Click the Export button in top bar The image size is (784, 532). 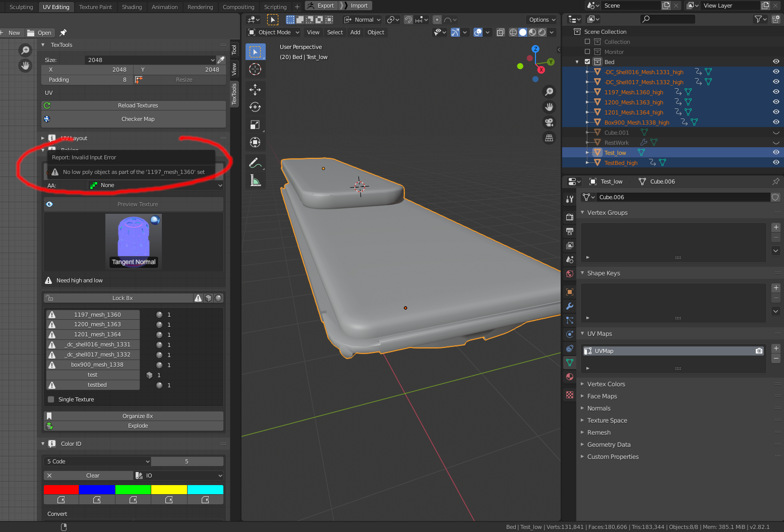tap(321, 6)
